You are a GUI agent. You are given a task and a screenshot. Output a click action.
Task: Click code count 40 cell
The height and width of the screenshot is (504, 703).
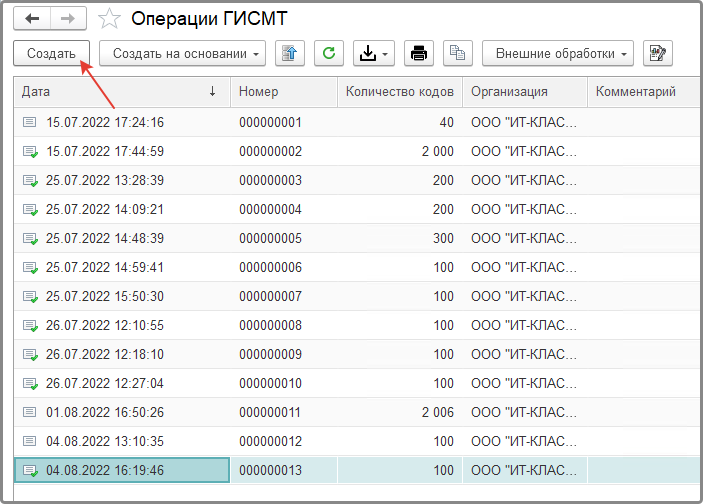[x=400, y=122]
